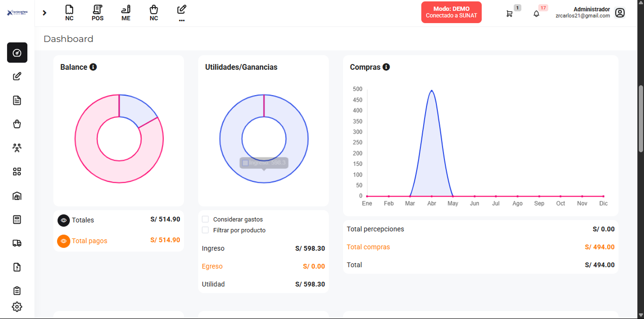The image size is (644, 319).
Task: Toggle the Totales eye icon
Action: point(64,220)
